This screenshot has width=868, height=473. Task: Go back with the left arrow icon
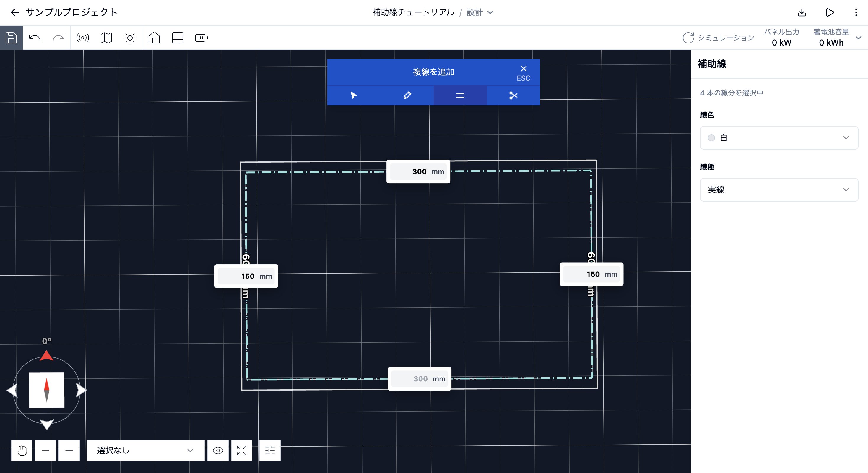tap(14, 12)
